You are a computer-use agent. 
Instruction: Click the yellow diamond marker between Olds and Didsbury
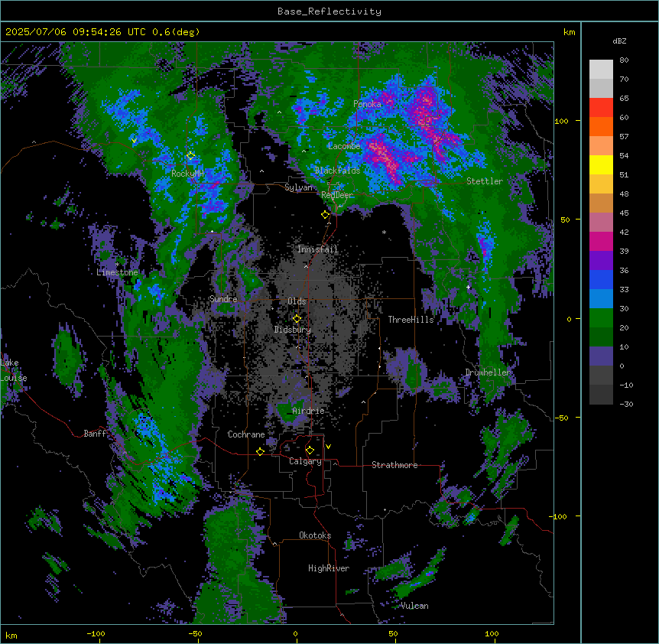pyautogui.click(x=297, y=319)
